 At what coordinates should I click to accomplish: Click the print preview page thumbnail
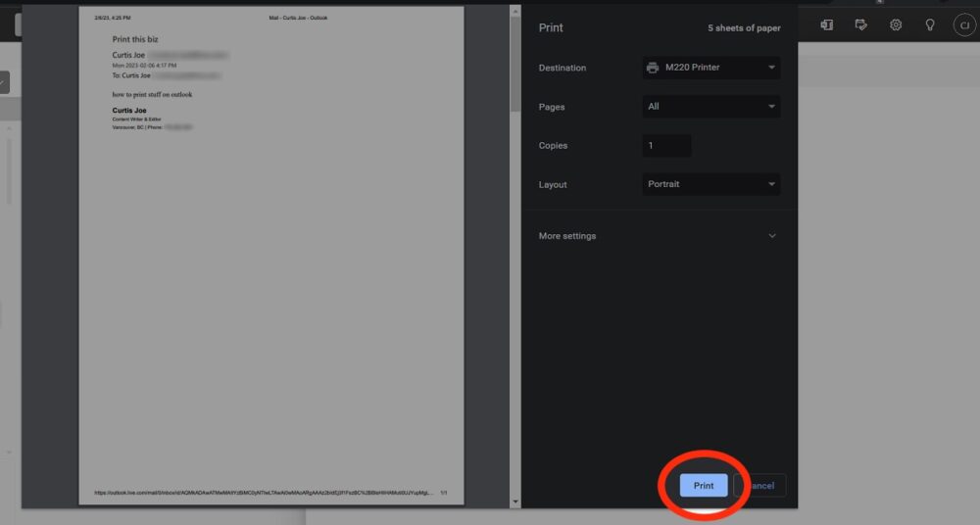(x=271, y=255)
